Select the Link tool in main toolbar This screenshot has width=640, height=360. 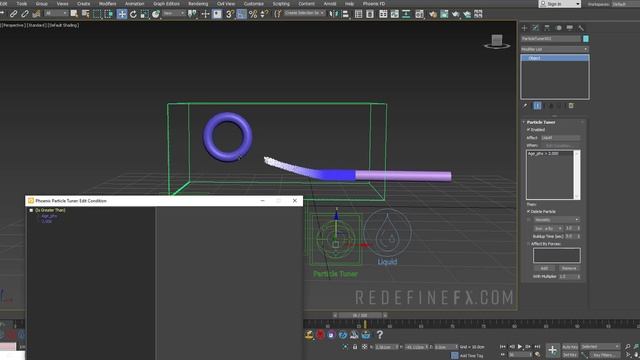(x=13, y=14)
